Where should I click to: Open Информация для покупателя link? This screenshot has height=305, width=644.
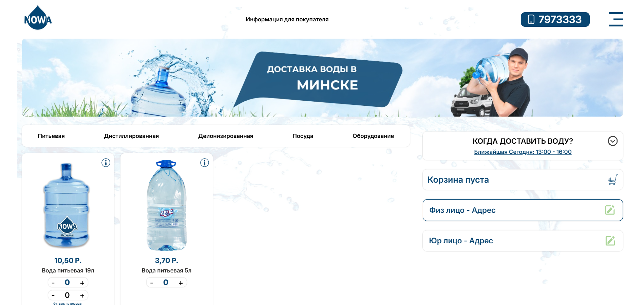(287, 20)
